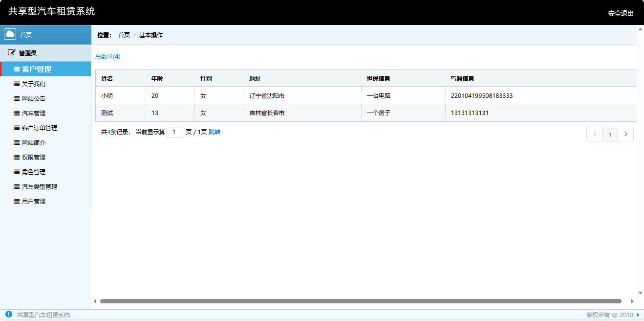Click the vertical scrollbar up arrow

640,29
